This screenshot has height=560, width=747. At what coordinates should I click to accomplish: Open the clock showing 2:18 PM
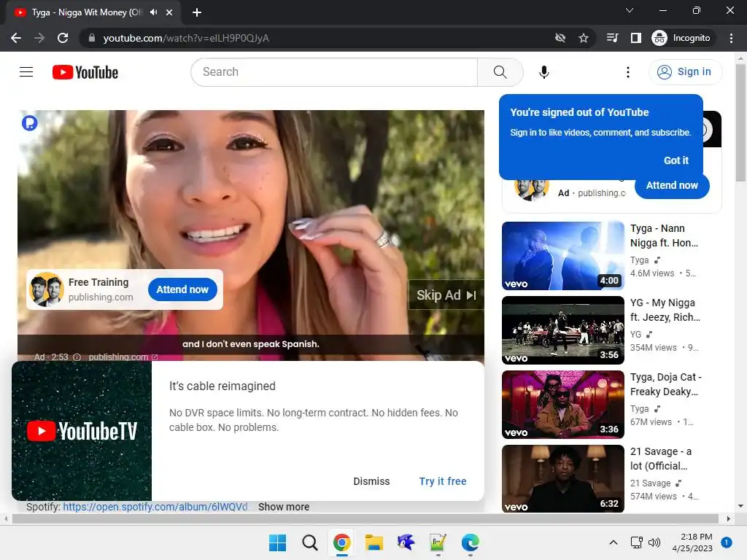coord(692,542)
